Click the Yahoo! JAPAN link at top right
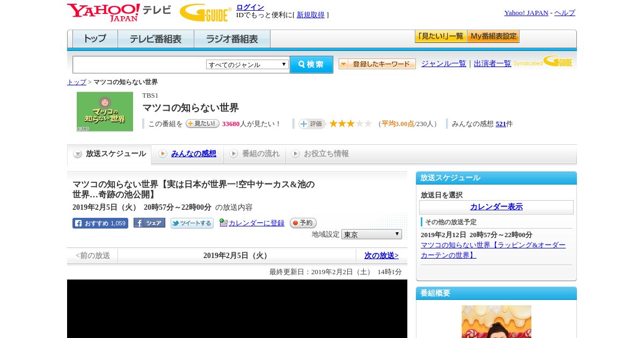 pyautogui.click(x=526, y=13)
